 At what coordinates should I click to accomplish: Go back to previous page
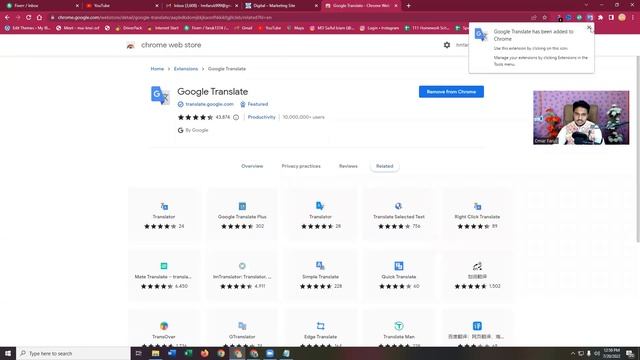click(7, 18)
